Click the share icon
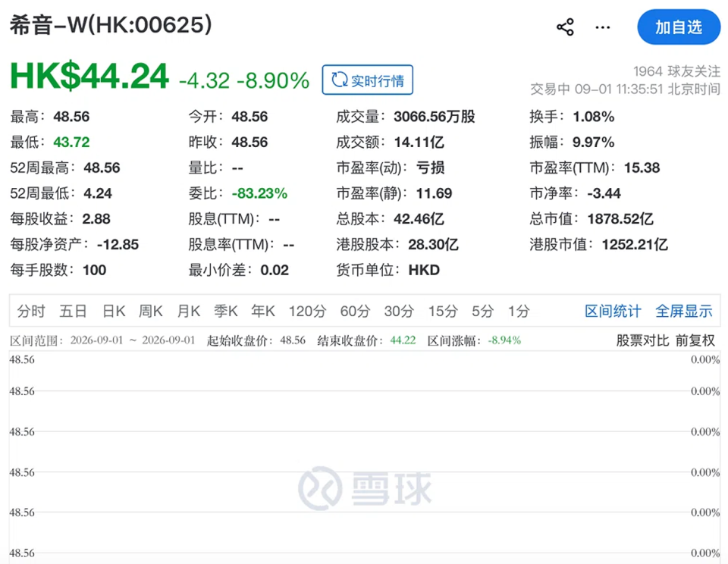Image resolution: width=728 pixels, height=564 pixels. click(565, 27)
